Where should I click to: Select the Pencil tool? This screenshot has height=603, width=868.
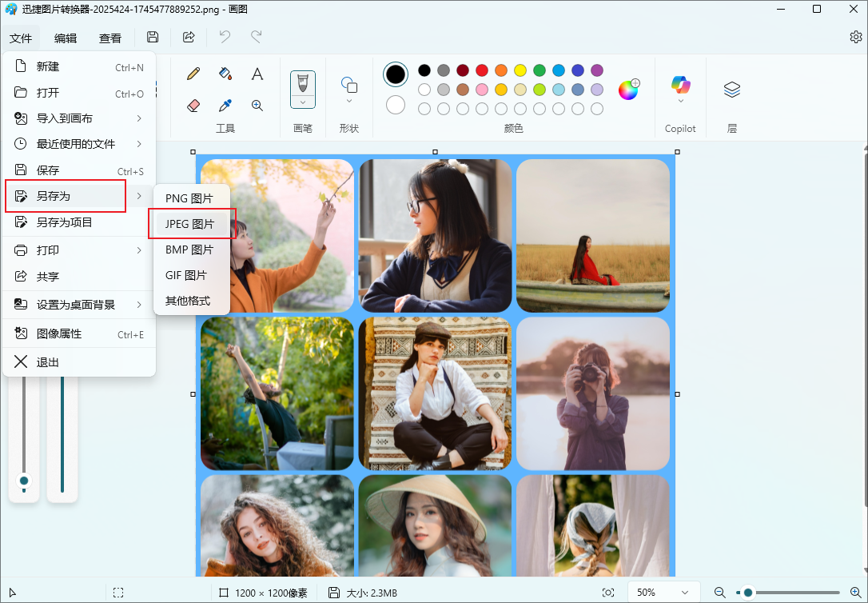coord(193,74)
